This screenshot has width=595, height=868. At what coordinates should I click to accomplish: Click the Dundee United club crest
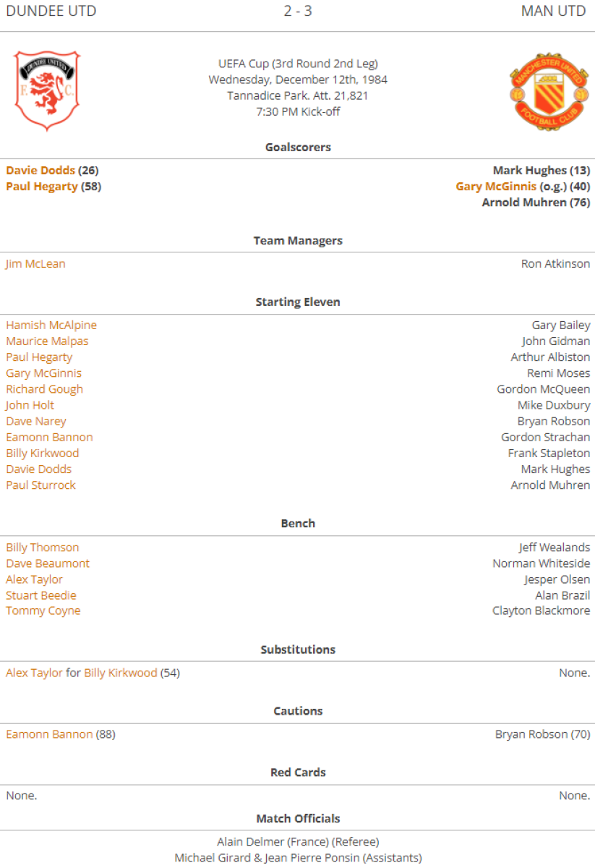47,90
